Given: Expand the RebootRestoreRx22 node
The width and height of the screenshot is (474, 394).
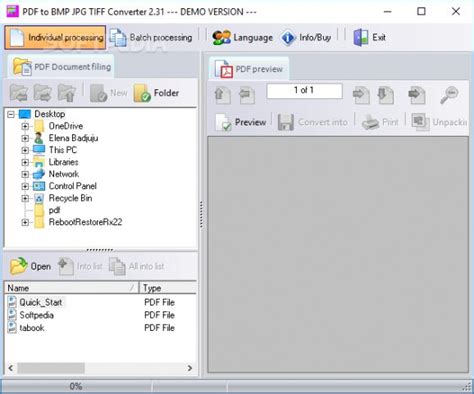Looking at the screenshot, I should pos(25,222).
